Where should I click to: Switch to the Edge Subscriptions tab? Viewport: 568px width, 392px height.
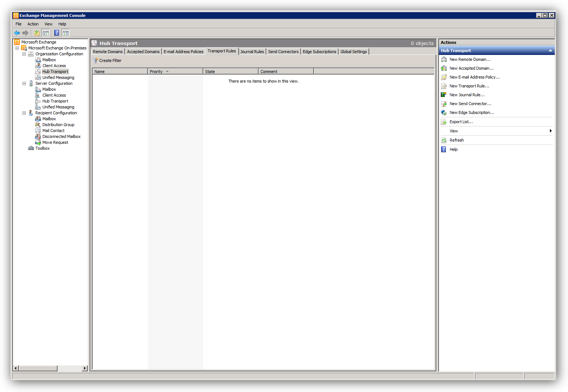tap(319, 52)
